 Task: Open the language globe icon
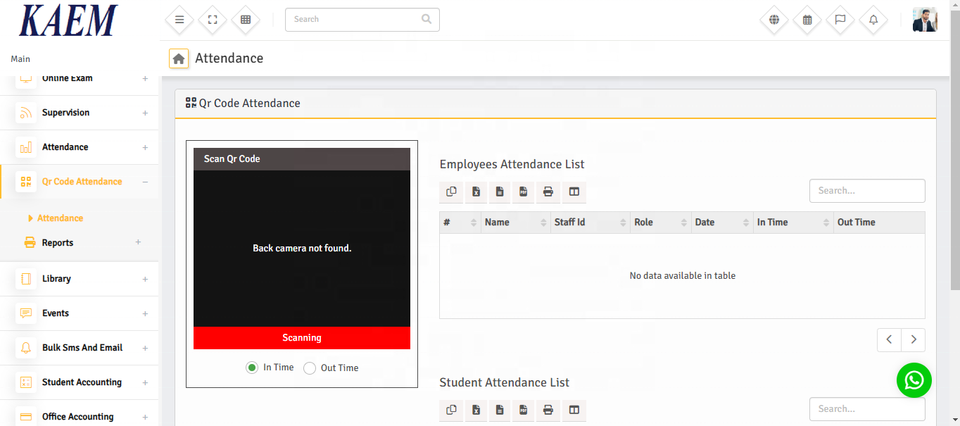pyautogui.click(x=773, y=19)
